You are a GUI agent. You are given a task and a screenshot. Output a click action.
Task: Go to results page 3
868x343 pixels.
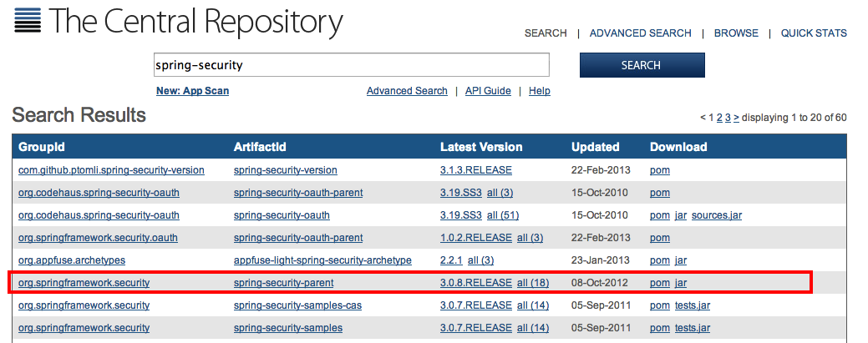coord(728,118)
